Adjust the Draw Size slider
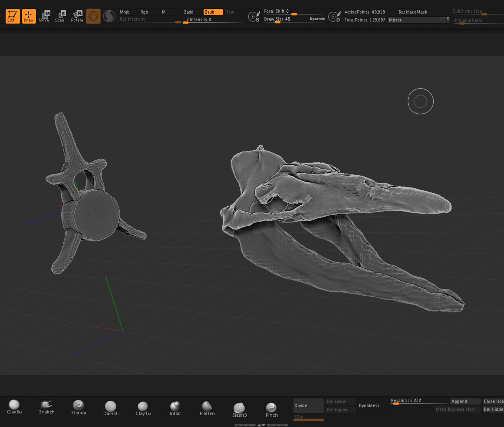Viewport: 504px width, 427px height. 285,20
